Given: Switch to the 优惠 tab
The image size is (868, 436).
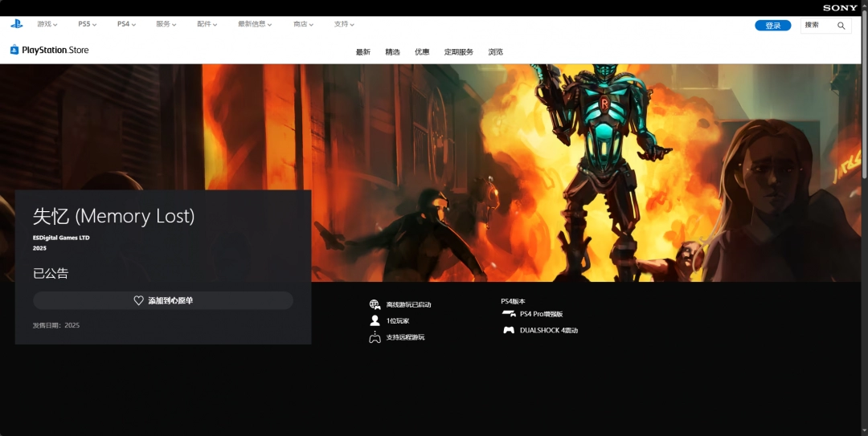Looking at the screenshot, I should click(x=422, y=52).
